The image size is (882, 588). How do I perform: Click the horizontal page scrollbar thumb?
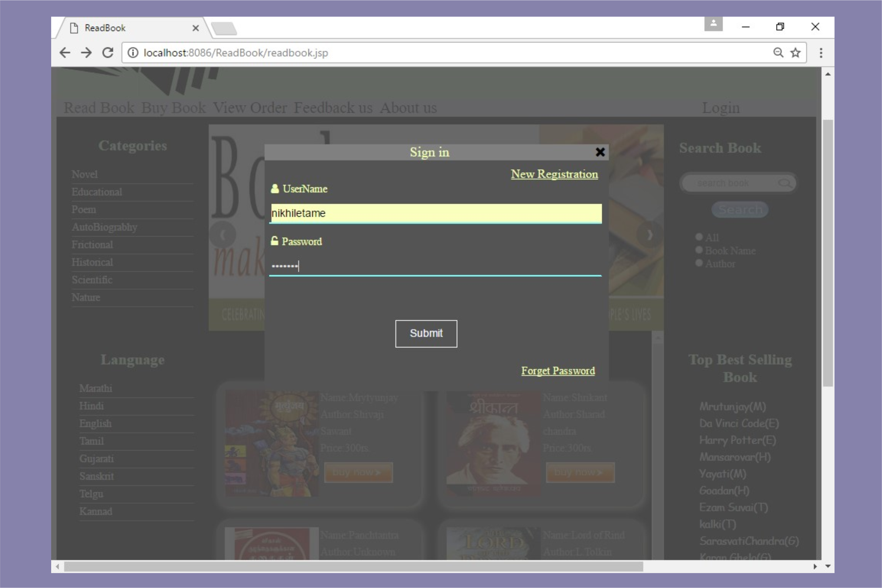(x=353, y=566)
